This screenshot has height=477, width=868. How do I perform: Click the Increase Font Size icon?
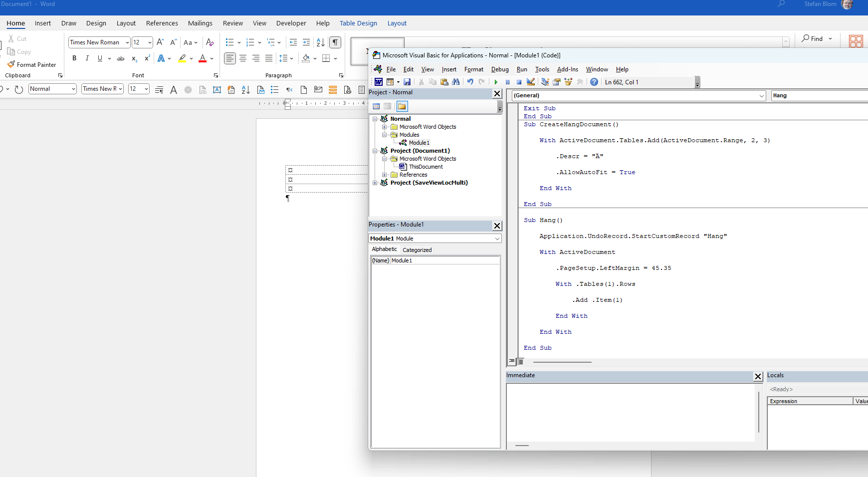pos(160,42)
